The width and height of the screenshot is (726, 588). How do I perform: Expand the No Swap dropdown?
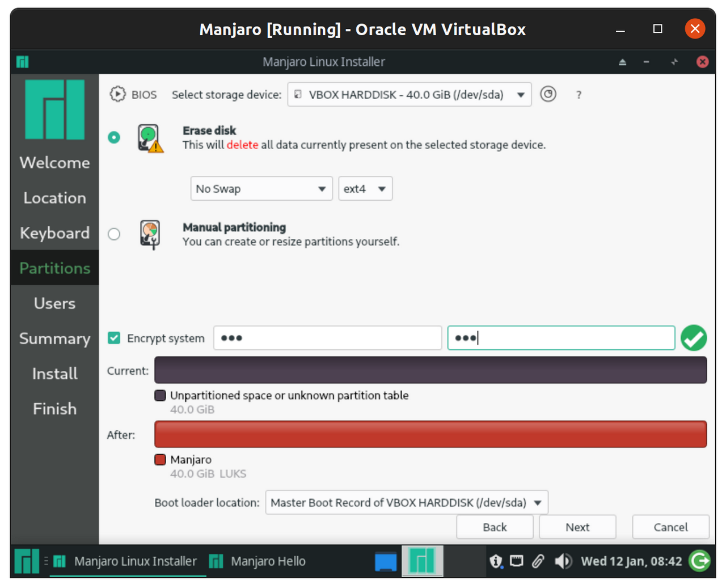point(261,189)
